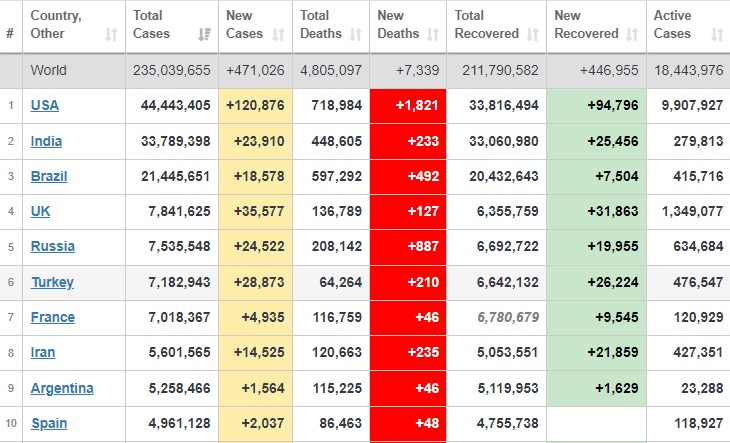Visit the Argentina link
Screen dimensions: 730x443
point(62,388)
